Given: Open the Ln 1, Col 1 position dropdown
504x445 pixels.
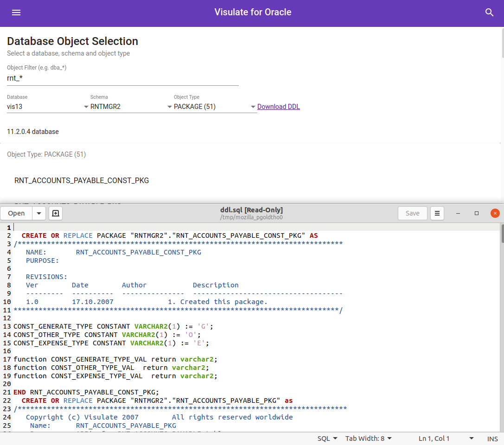Looking at the screenshot, I should (446, 439).
